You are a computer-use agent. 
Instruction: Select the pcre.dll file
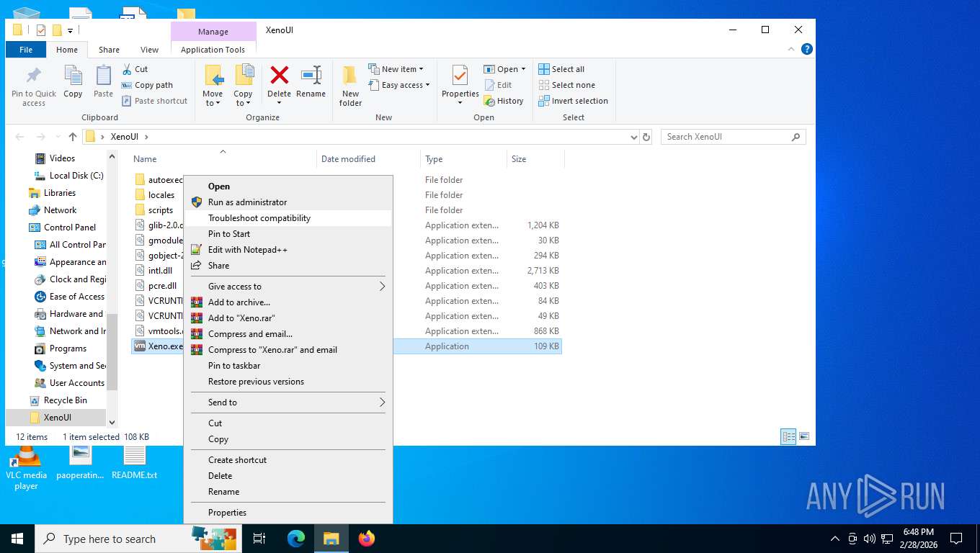pos(162,286)
